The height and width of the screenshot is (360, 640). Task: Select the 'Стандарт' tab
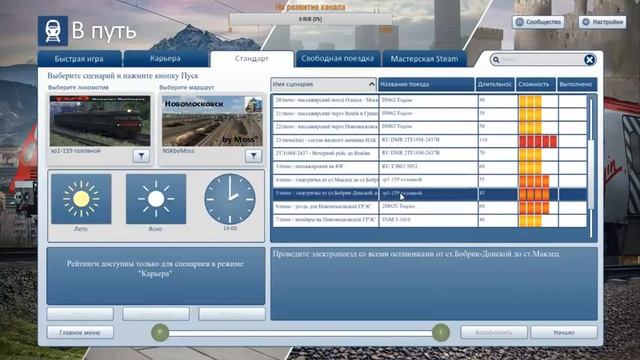pyautogui.click(x=252, y=59)
